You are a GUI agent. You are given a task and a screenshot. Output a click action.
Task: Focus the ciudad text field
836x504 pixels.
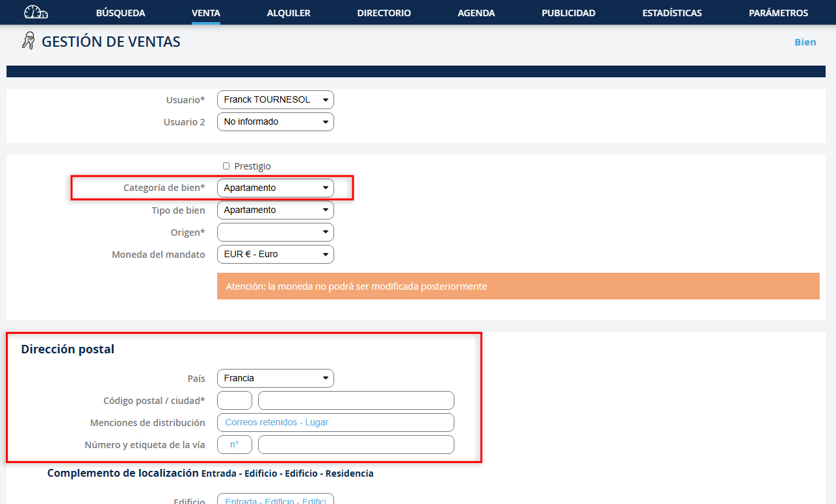[x=356, y=400]
